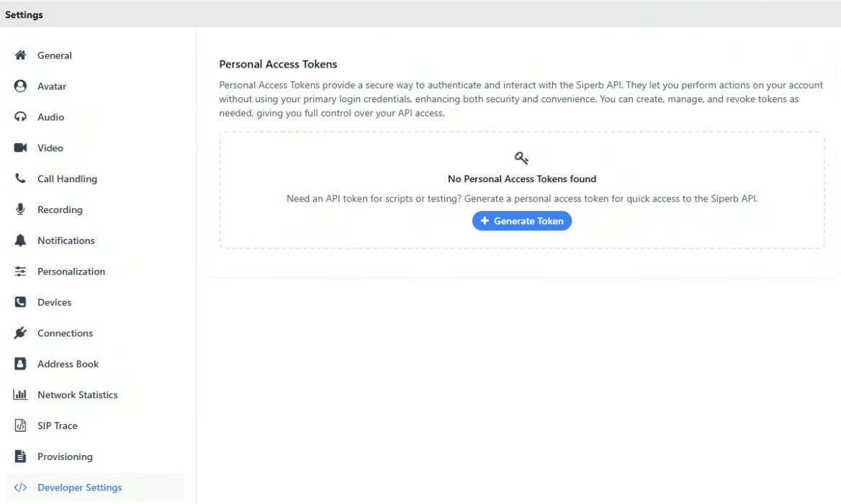Viewport: 841px width, 504px height.
Task: Click the key icon above the empty tokens message
Action: pyautogui.click(x=521, y=158)
